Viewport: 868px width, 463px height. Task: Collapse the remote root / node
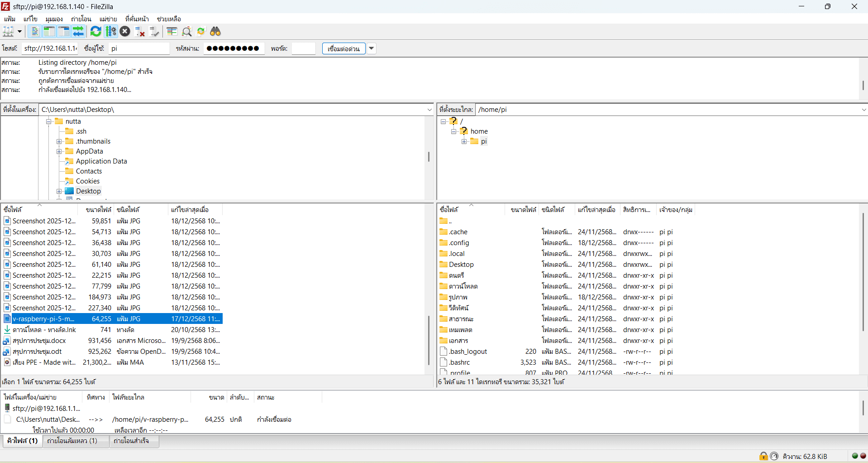point(443,121)
